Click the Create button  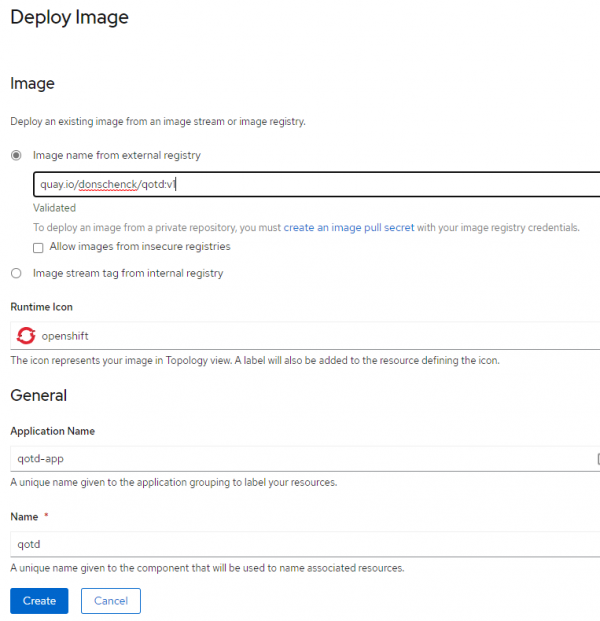tap(39, 600)
